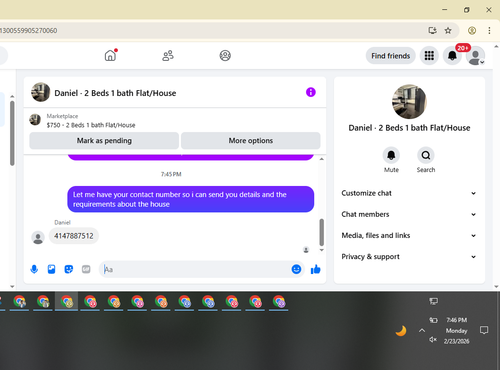The height and width of the screenshot is (370, 500).
Task: Click the 'Let me have your contact number' message
Action: (x=191, y=199)
